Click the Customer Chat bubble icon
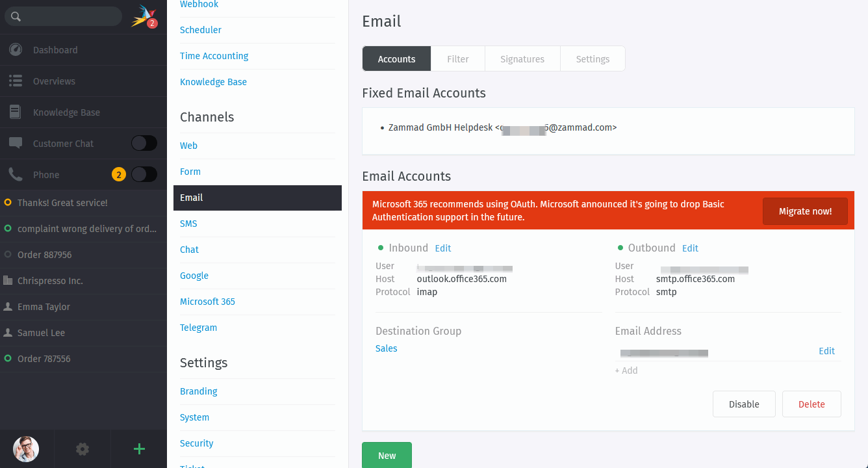 click(x=16, y=144)
